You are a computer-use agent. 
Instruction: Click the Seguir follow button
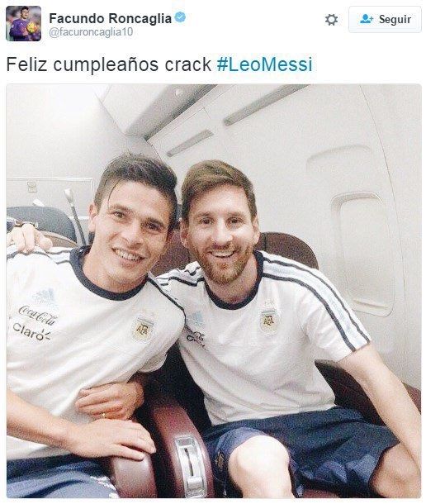coord(385,20)
